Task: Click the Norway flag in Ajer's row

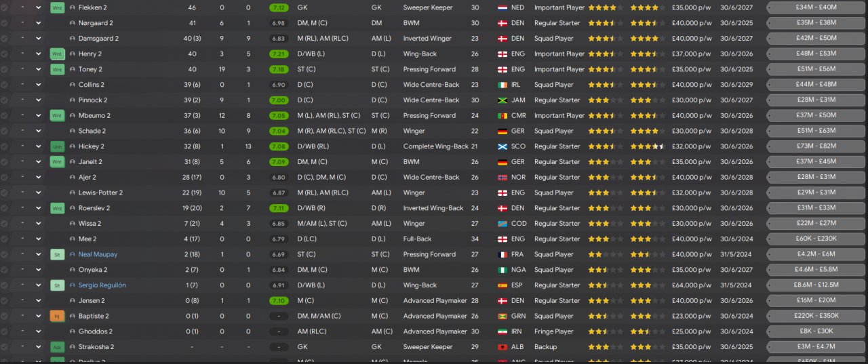Action: coord(502,177)
